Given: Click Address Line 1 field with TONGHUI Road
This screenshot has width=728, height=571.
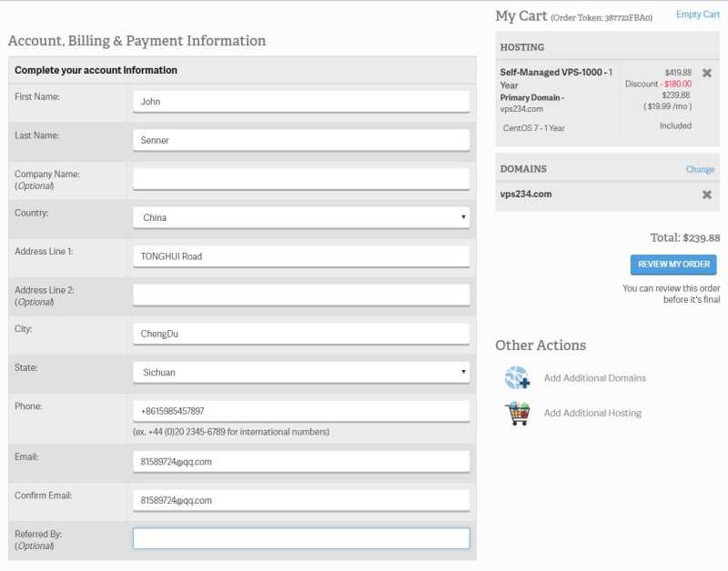Looking at the screenshot, I should (x=301, y=256).
